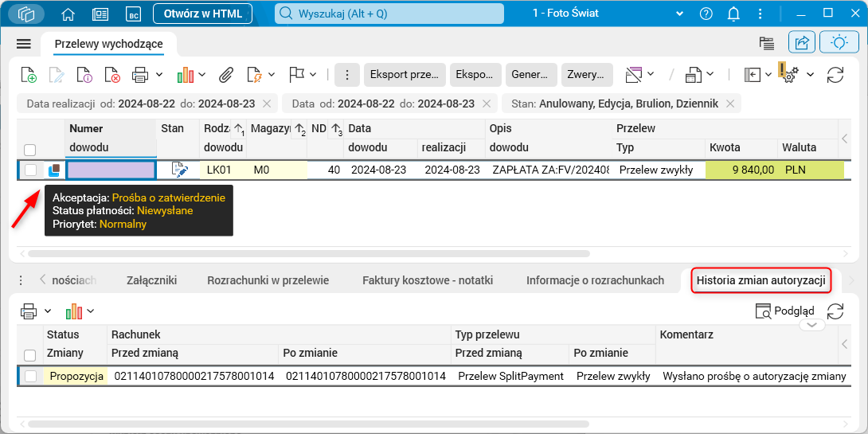Screen dimensions: 868x434
Task: Open Faktury kosztowe - notatki tab
Action: tap(428, 280)
